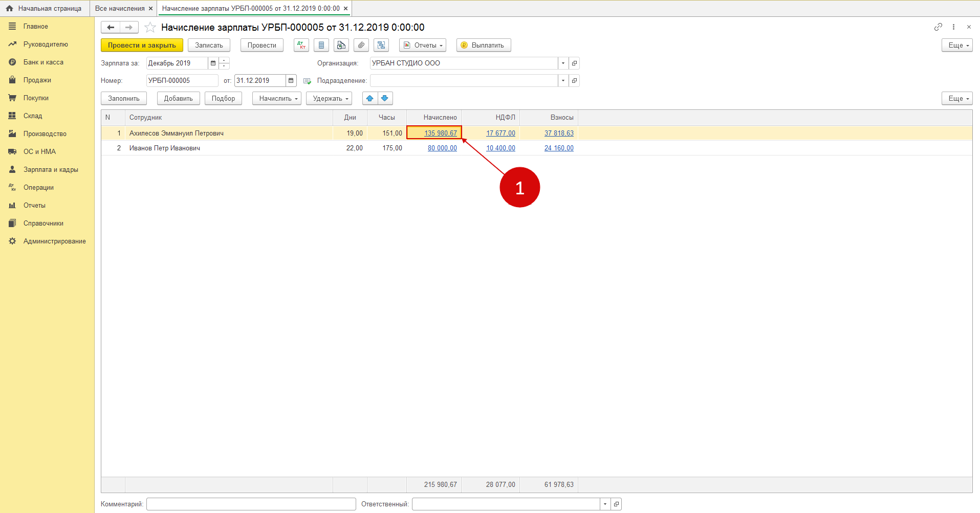This screenshot has width=980, height=513.
Task: Show Дт/Кт accounting entries for the document
Action: [301, 46]
